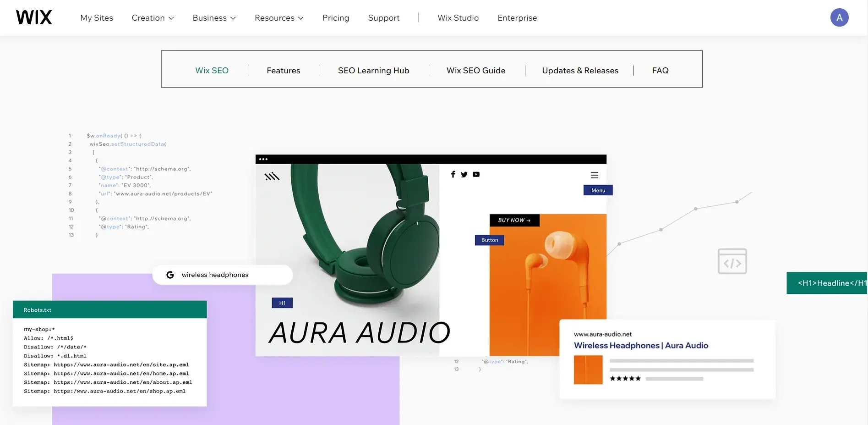Screen dimensions: 868x425
Task: Click the blue Button label tag
Action: (x=490, y=240)
